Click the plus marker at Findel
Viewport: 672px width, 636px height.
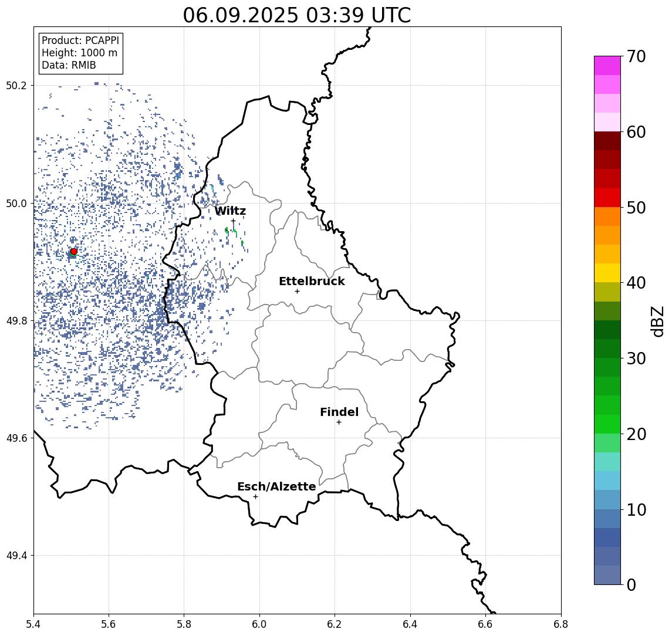(x=339, y=422)
